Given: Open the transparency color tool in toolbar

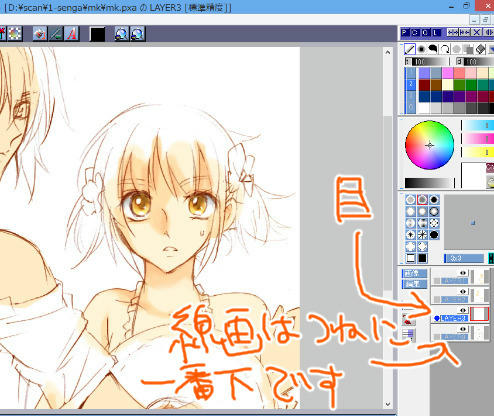Looking at the screenshot, I should (x=15, y=34).
